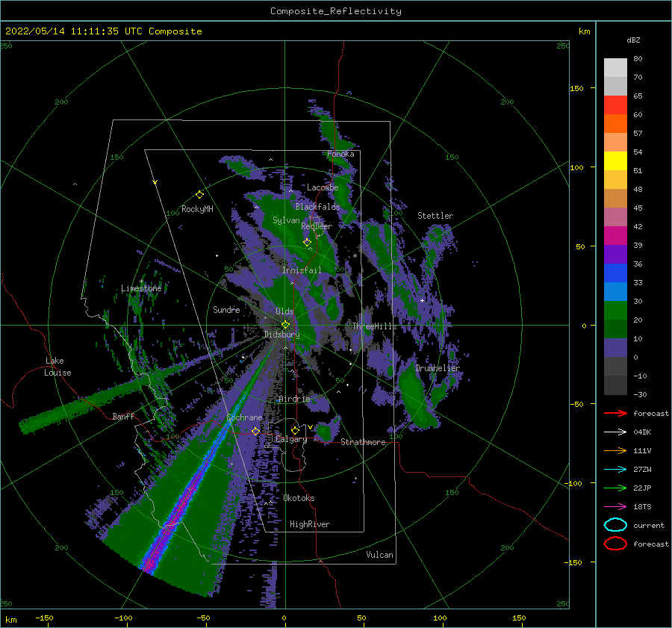Click the yellow diamond marker near RockyMH
672x628 pixels.
click(199, 195)
